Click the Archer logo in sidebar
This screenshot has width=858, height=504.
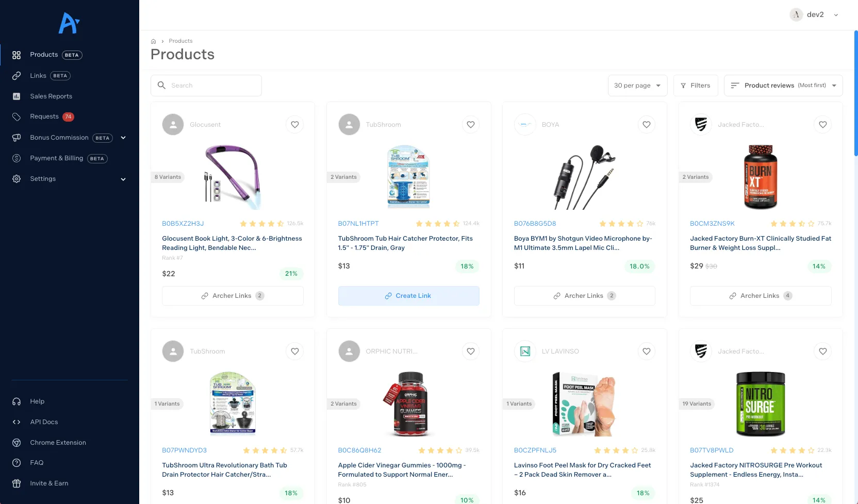pos(69,23)
